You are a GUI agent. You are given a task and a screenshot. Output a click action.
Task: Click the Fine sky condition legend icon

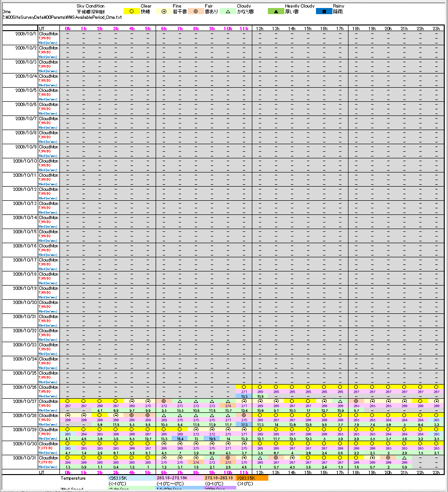click(164, 11)
